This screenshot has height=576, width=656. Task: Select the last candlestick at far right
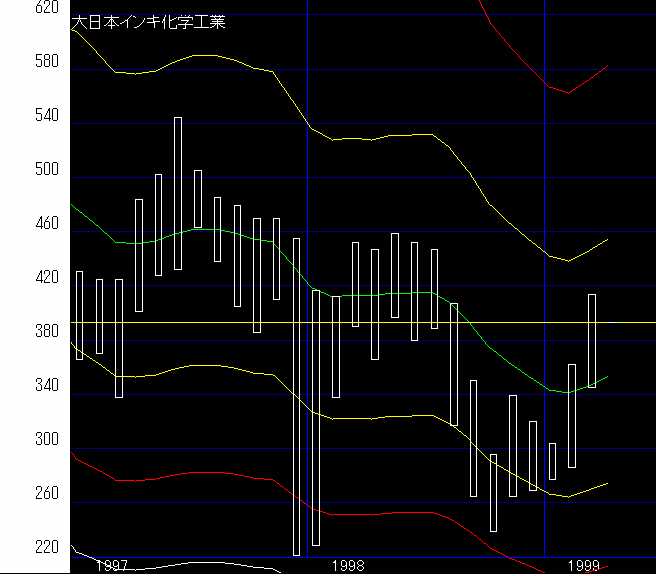[x=592, y=340]
